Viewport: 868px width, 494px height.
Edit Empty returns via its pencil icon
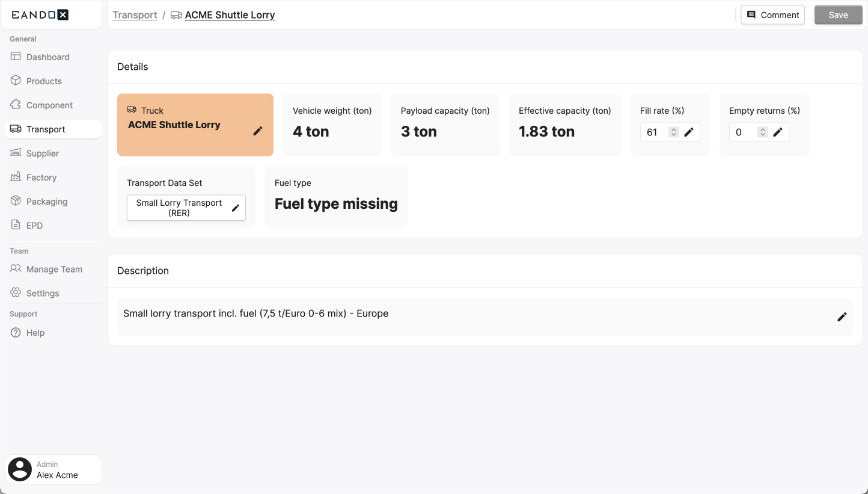pyautogui.click(x=778, y=131)
